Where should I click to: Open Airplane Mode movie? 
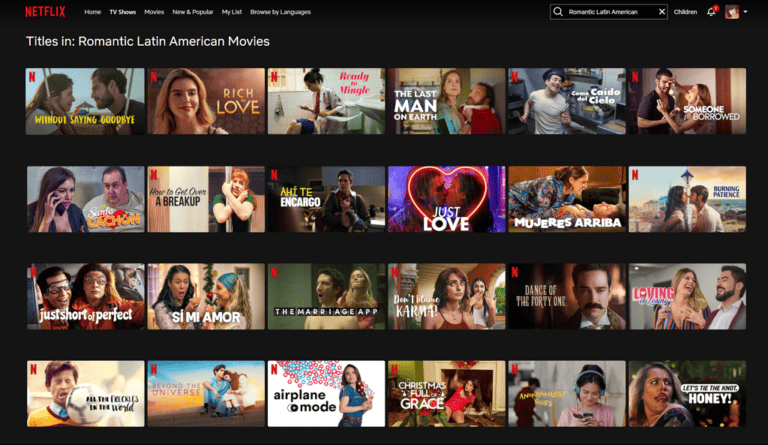coord(326,394)
